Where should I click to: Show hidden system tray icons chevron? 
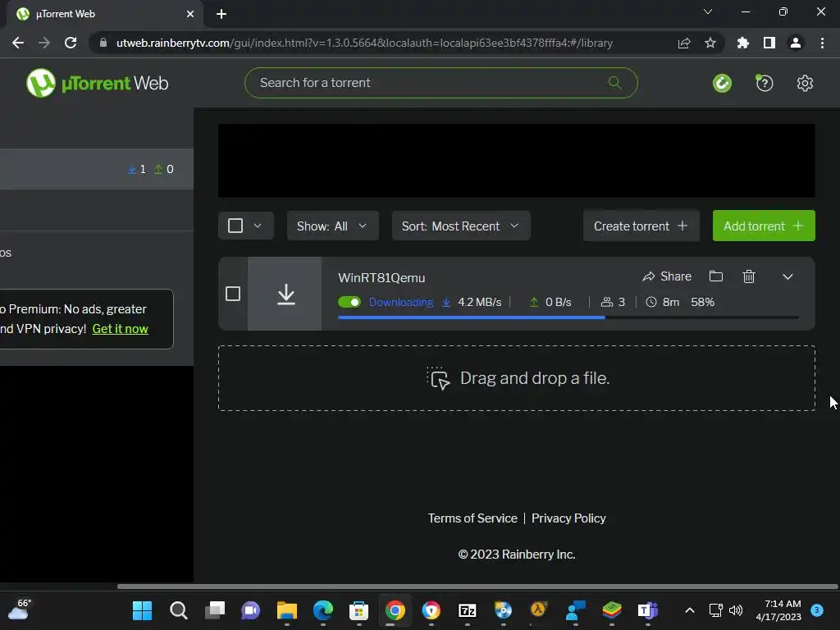pos(690,610)
